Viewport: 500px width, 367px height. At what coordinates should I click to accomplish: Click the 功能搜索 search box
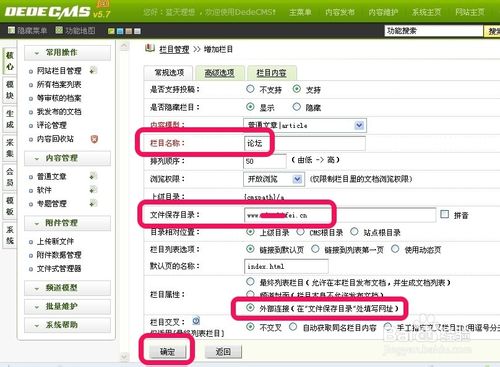tap(434, 31)
